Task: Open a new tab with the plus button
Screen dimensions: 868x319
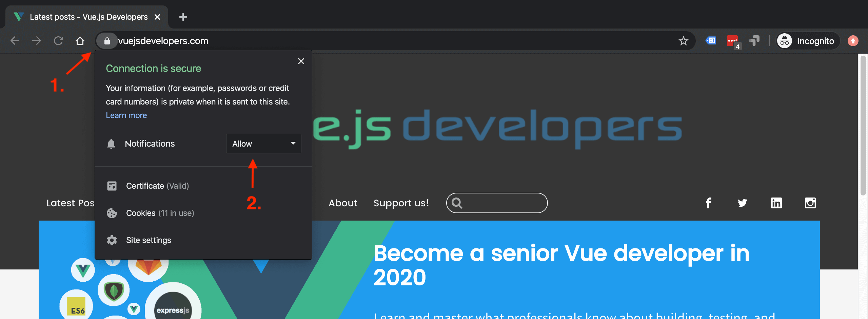Action: point(183,17)
